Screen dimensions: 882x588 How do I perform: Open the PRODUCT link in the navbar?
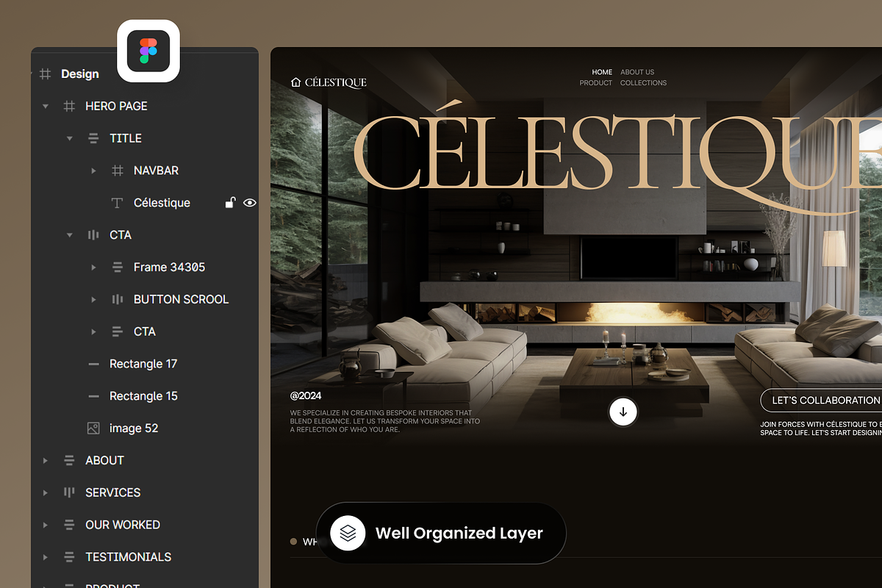click(x=595, y=83)
